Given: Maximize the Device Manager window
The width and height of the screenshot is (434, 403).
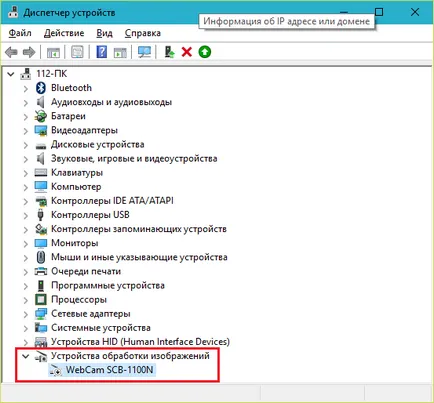Looking at the screenshot, I should coord(379,12).
